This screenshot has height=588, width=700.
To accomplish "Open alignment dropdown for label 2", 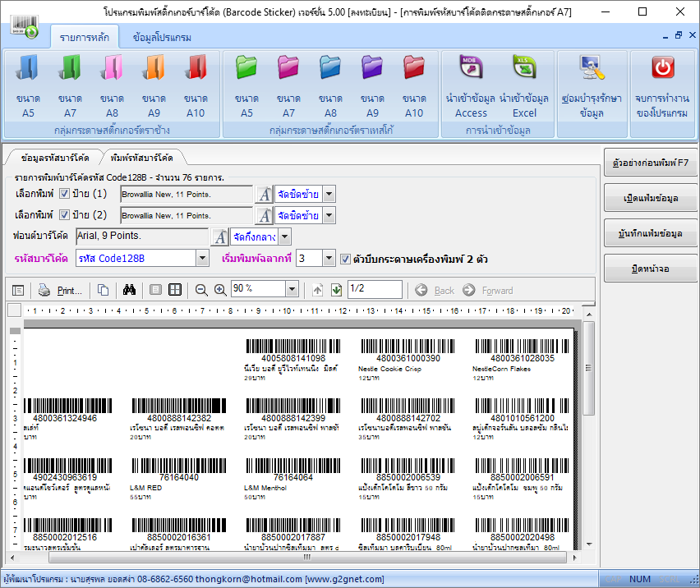I will pos(329,215).
